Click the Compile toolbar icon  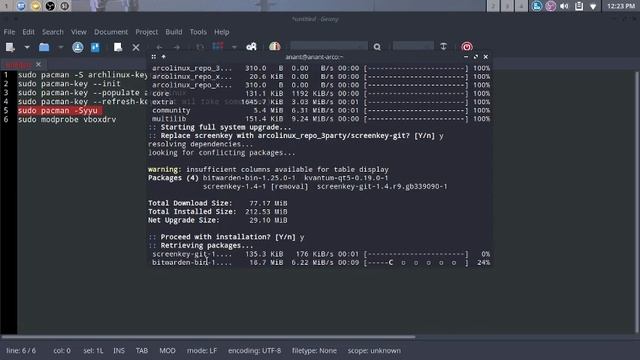pos(200,47)
